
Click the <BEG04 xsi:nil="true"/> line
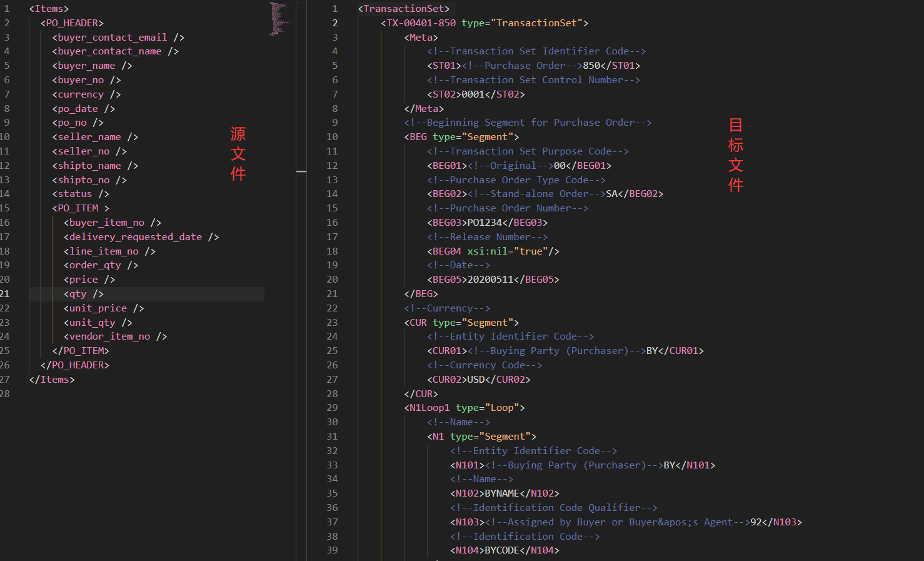[493, 251]
